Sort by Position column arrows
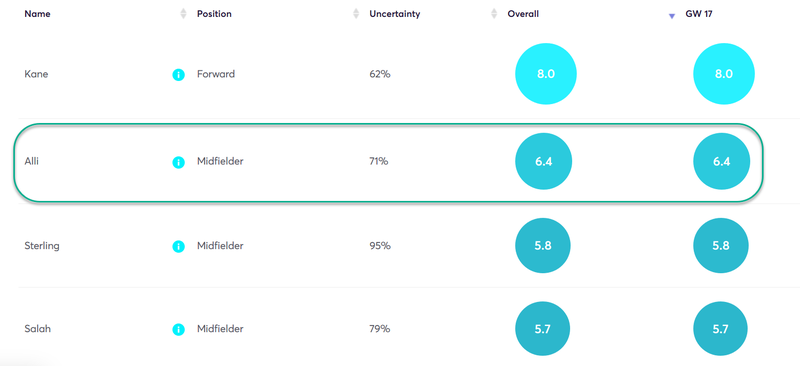Screen dimensions: 800x366 coord(356,14)
